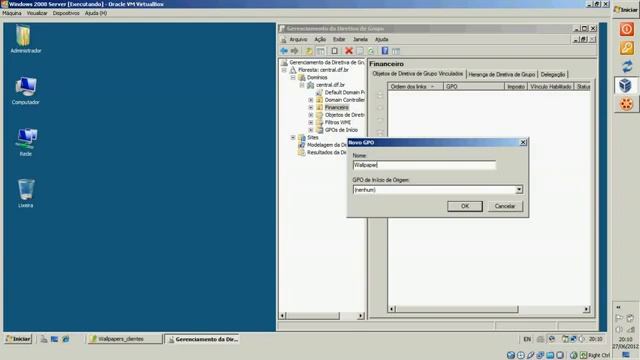Viewport: 640px width, 360px height.
Task: Click the Vínculo Habilitado column header
Action: pyautogui.click(x=551, y=87)
